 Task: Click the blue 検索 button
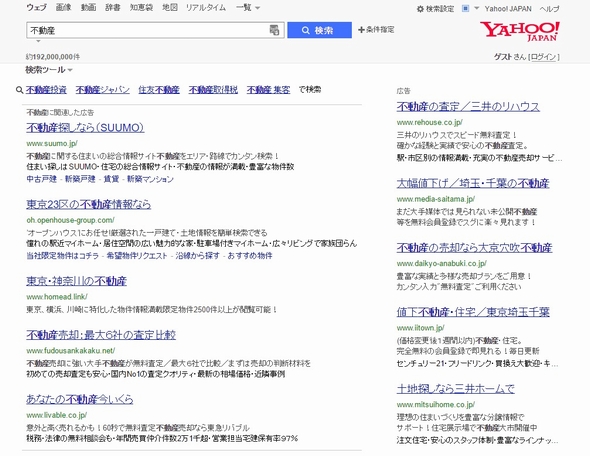click(x=319, y=30)
